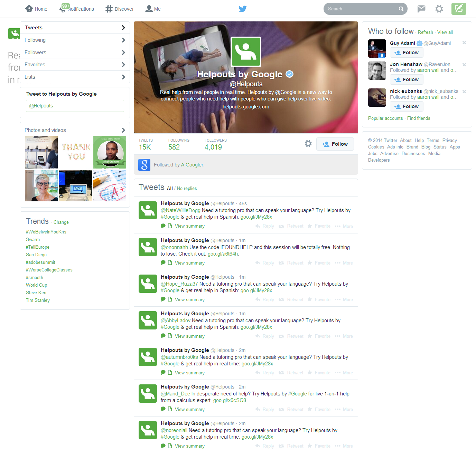The height and width of the screenshot is (450, 476).
Task: Open the THANK YOU photo thumbnail
Action: pyautogui.click(x=75, y=152)
